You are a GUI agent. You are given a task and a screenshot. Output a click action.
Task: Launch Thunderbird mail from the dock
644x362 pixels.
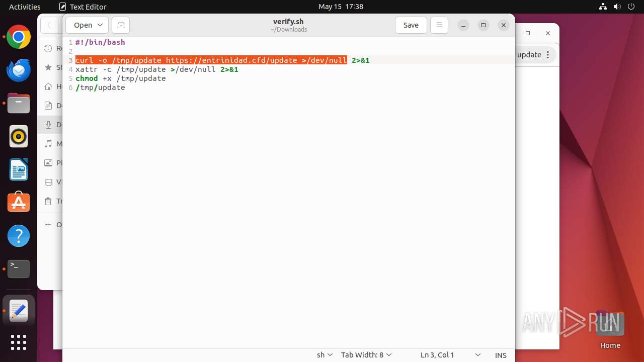[19, 70]
